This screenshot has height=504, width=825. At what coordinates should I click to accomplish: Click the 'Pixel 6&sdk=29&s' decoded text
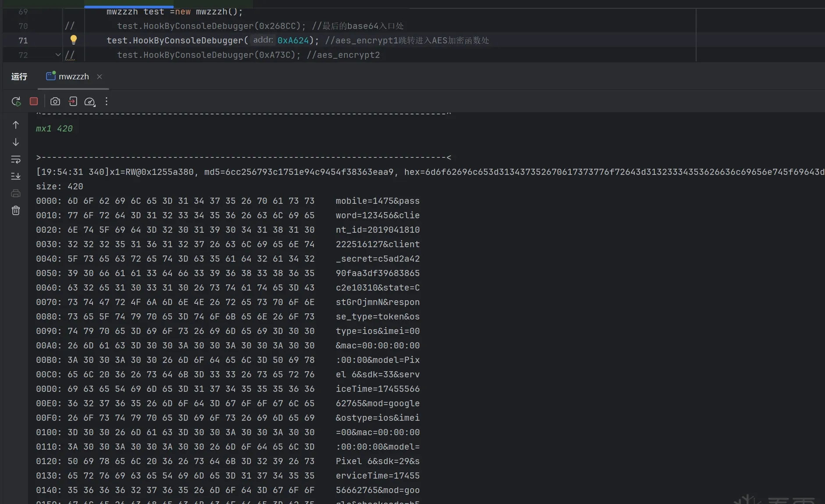[x=378, y=461]
